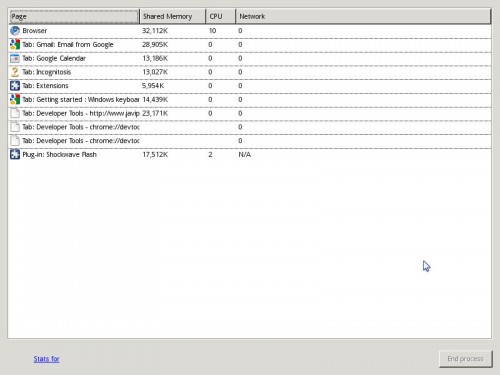Image resolution: width=500 pixels, height=375 pixels.
Task: Click the Browser process icon
Action: coord(15,31)
